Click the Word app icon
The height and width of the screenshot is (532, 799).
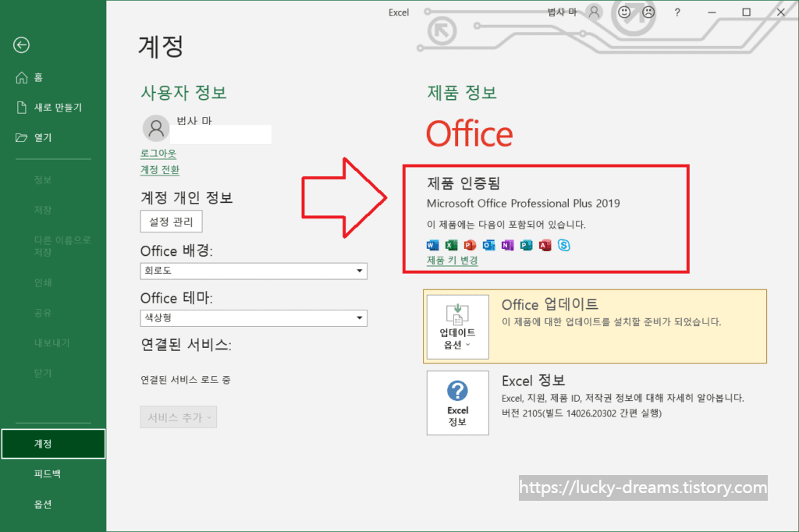click(432, 245)
